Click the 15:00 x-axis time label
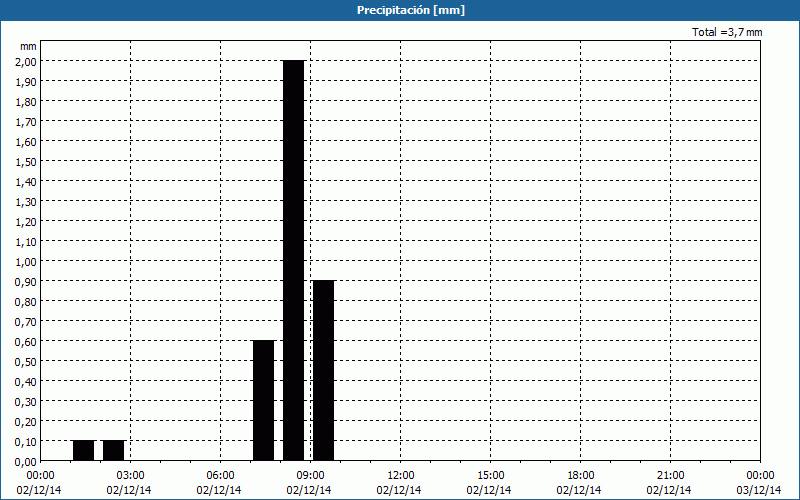The height and width of the screenshot is (500, 800). pos(490,476)
